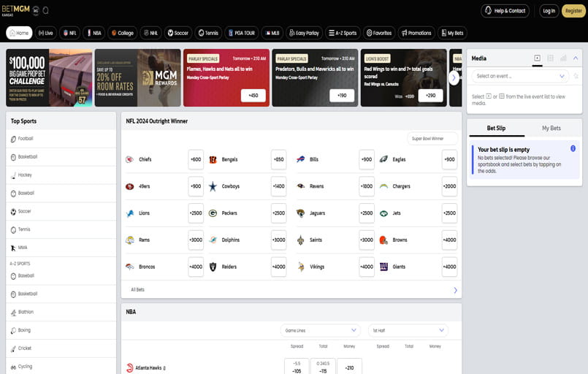Select Atlanta Hawks -210 moneyline

(349, 367)
